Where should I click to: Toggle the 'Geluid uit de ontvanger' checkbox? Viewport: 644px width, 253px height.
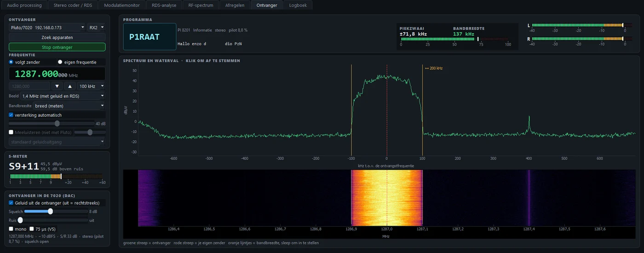(x=11, y=203)
